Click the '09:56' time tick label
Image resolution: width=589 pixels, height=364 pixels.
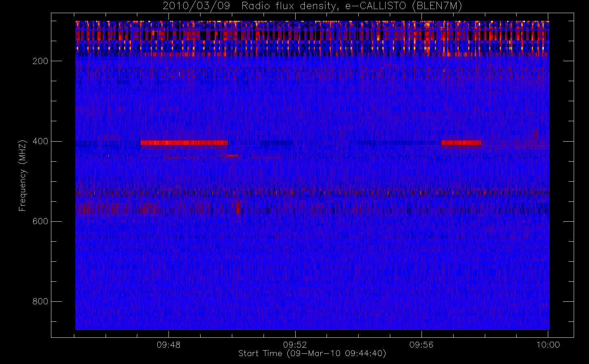pyautogui.click(x=422, y=345)
